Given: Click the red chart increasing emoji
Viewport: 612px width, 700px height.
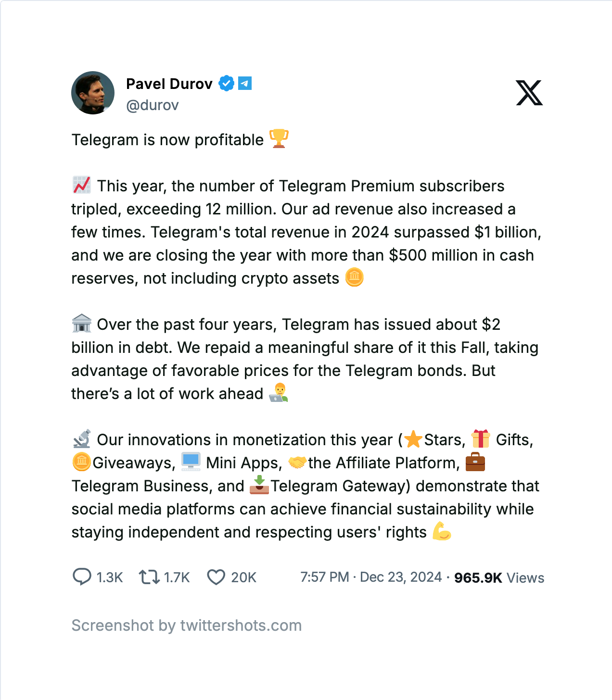Looking at the screenshot, I should click(82, 185).
